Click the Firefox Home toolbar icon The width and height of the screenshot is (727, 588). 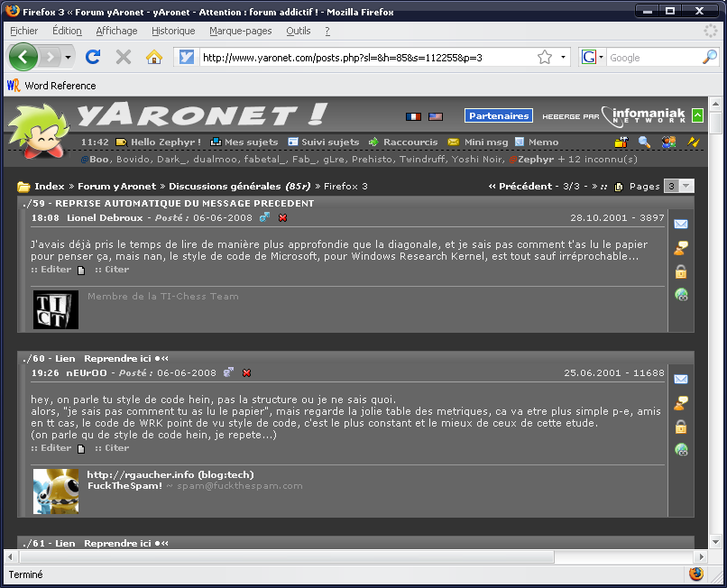[154, 57]
